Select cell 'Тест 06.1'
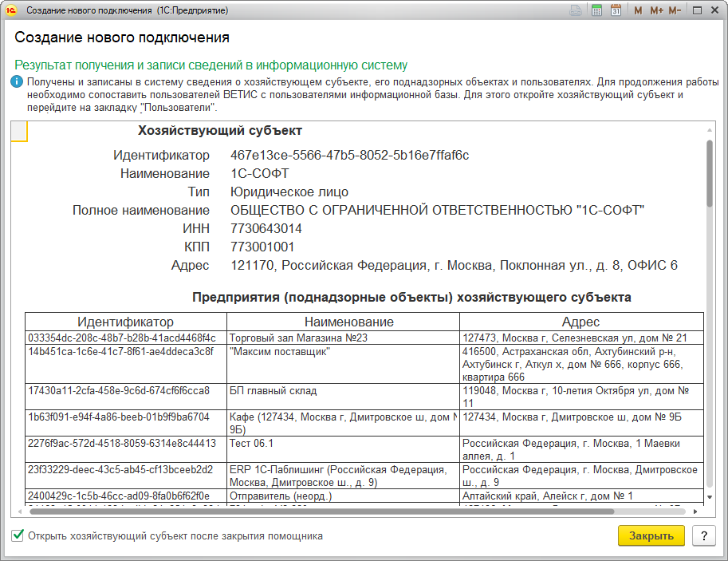The height and width of the screenshot is (561, 728). pyautogui.click(x=343, y=449)
